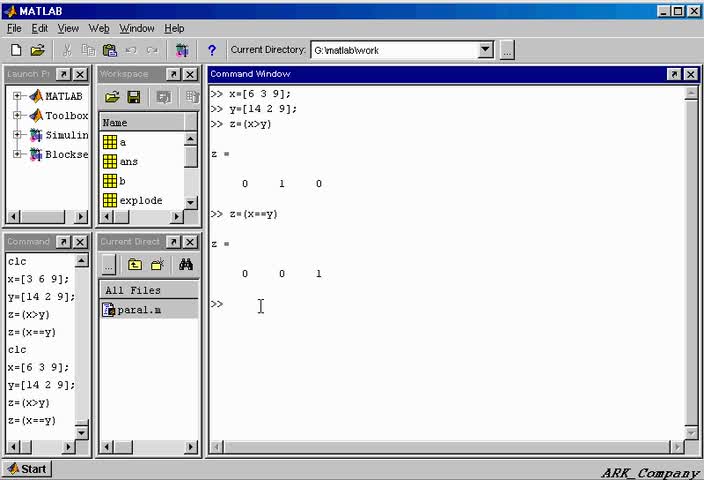Click Command Window scroll up arrow
The width and height of the screenshot is (704, 480).
tap(691, 93)
